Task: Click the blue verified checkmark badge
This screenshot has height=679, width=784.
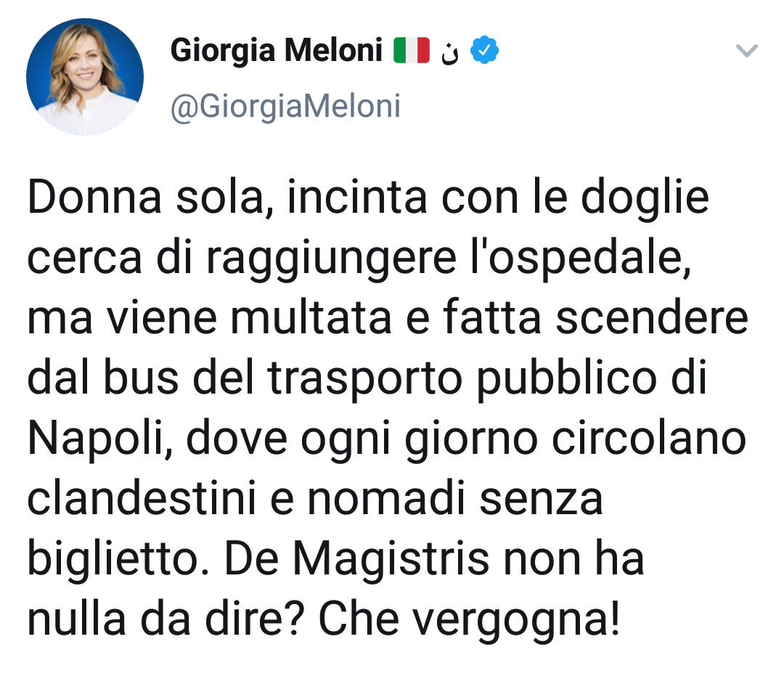Action: point(484,50)
